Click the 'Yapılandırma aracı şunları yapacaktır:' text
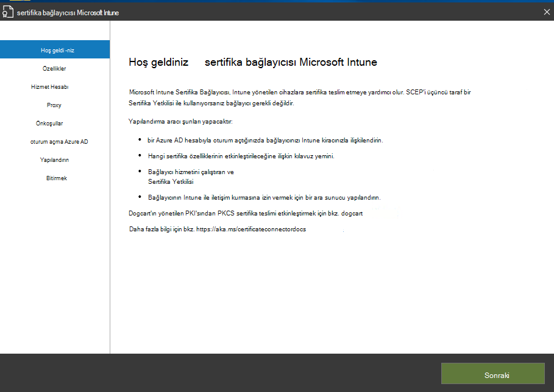The width and height of the screenshot is (554, 392). point(180,121)
